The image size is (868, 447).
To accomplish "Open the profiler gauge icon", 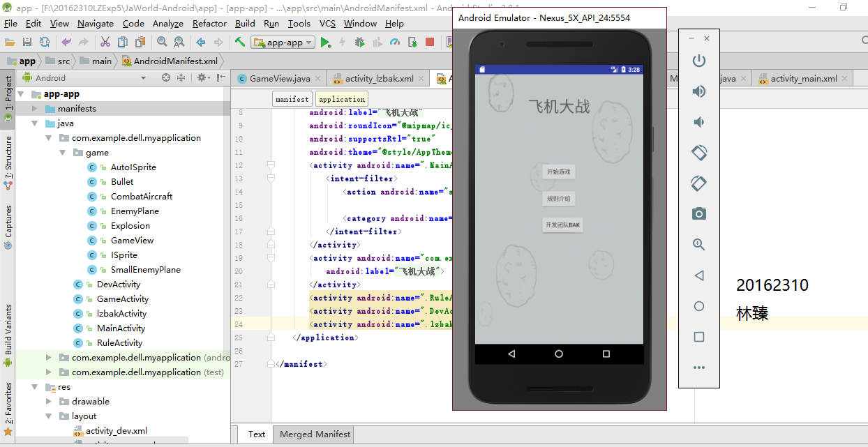I will point(395,42).
